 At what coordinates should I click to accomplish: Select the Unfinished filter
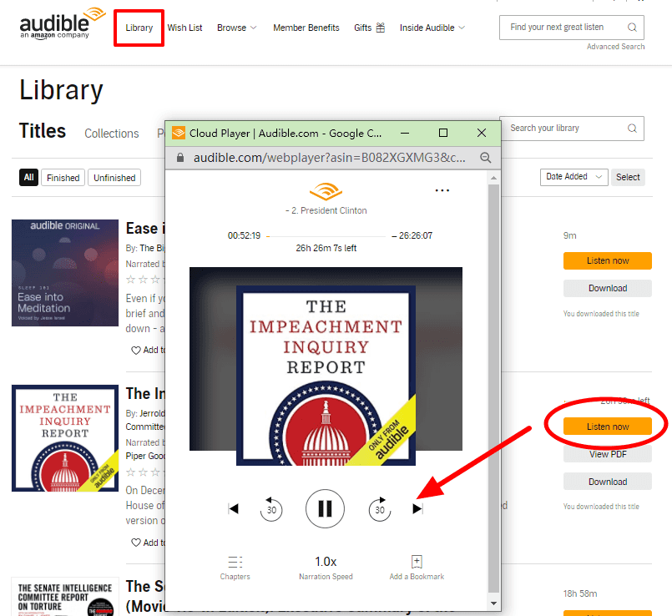point(114,178)
